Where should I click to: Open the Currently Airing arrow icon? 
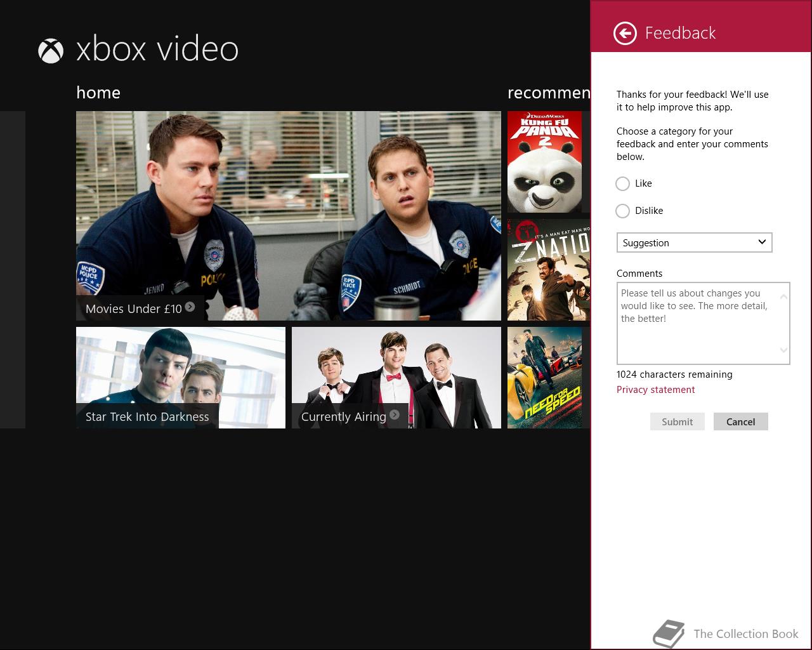395,415
